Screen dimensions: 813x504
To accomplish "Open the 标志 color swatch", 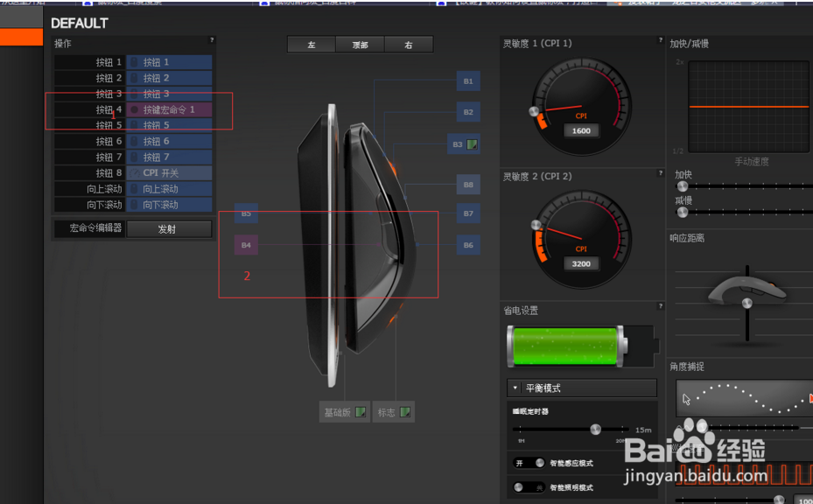I will click(x=405, y=412).
